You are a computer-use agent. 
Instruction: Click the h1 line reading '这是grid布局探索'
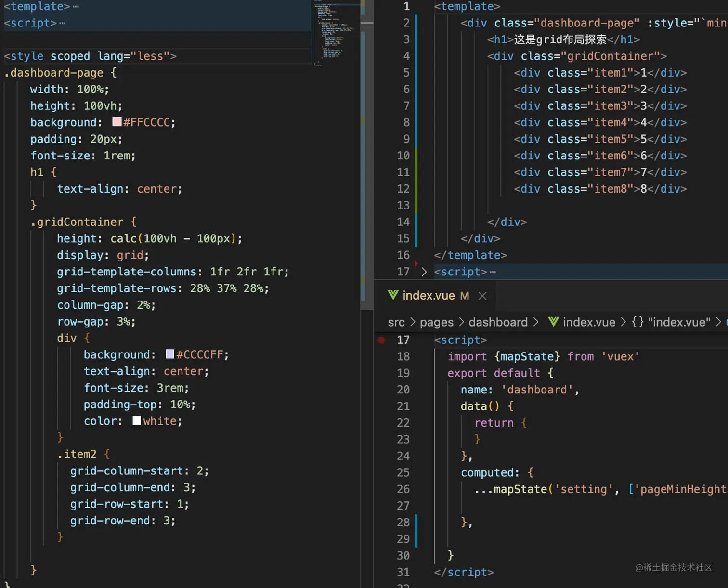pos(563,39)
